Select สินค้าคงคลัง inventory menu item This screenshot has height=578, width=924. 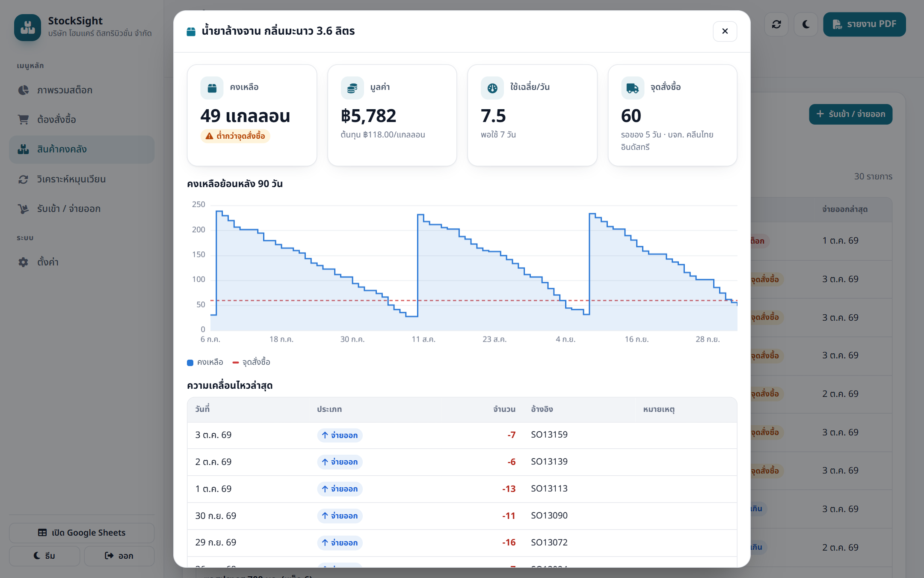tap(82, 149)
